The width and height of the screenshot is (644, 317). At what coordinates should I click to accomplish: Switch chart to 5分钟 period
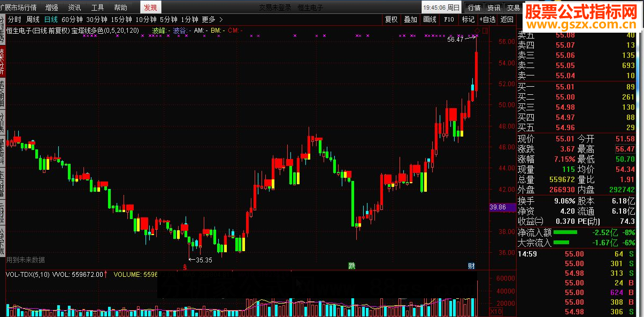tap(168, 19)
